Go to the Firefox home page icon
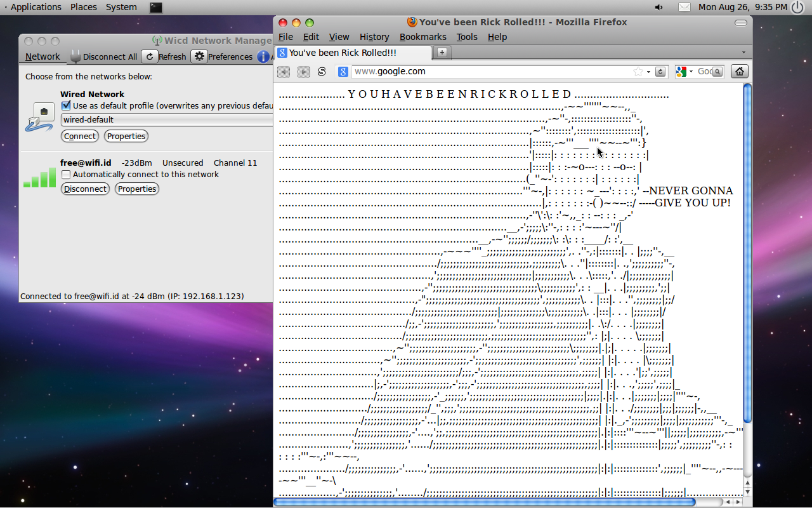Image resolution: width=812 pixels, height=508 pixels. pos(740,72)
